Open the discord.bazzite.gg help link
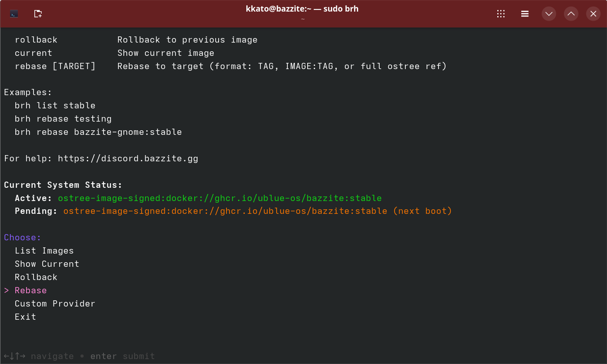Image resolution: width=607 pixels, height=364 pixels. 128,158
